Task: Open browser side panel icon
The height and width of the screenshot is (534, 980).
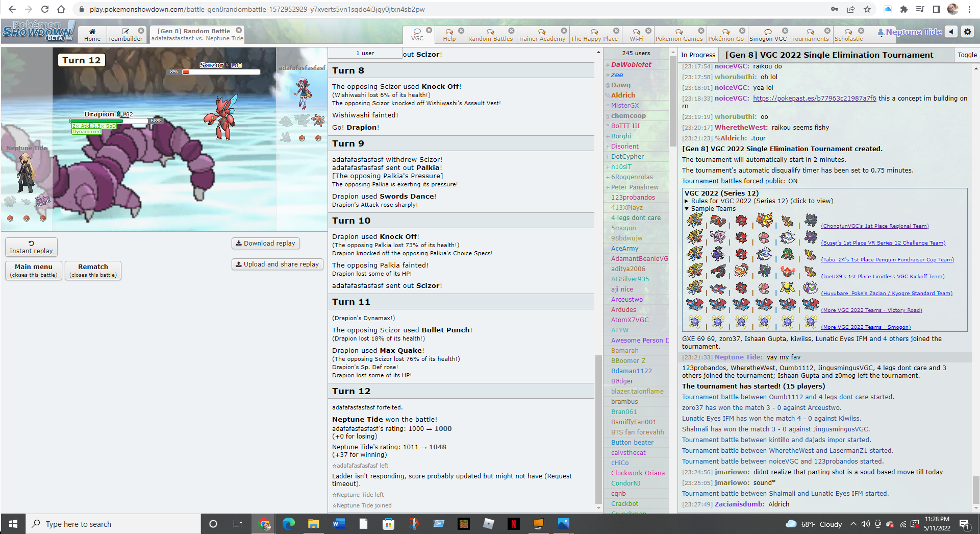Action: coord(937,9)
